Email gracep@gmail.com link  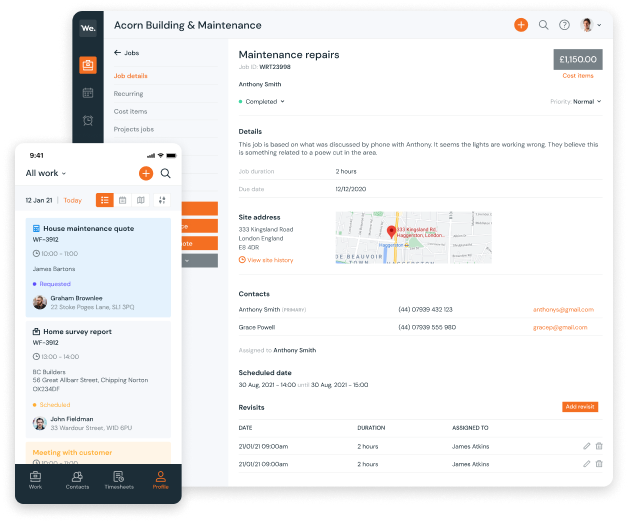pyautogui.click(x=560, y=327)
